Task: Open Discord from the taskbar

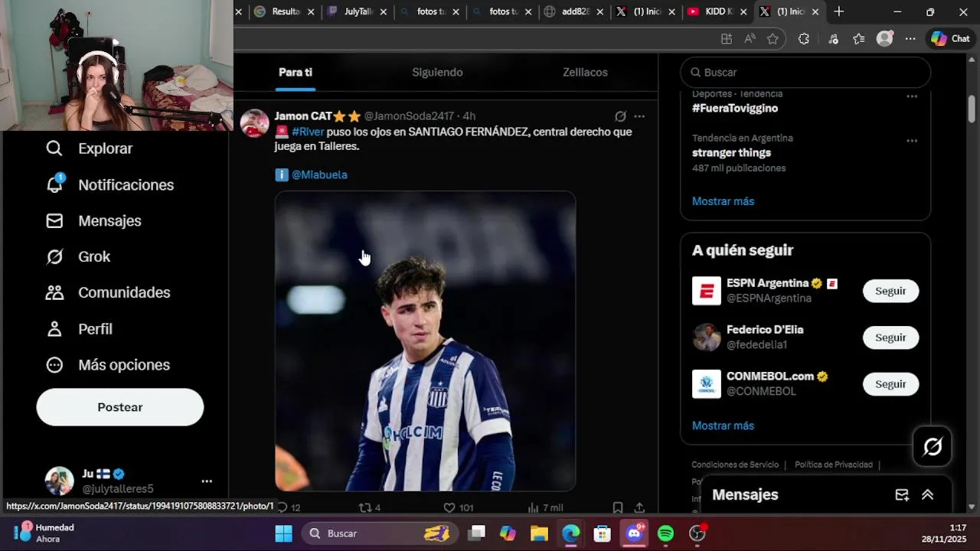Action: pos(635,533)
